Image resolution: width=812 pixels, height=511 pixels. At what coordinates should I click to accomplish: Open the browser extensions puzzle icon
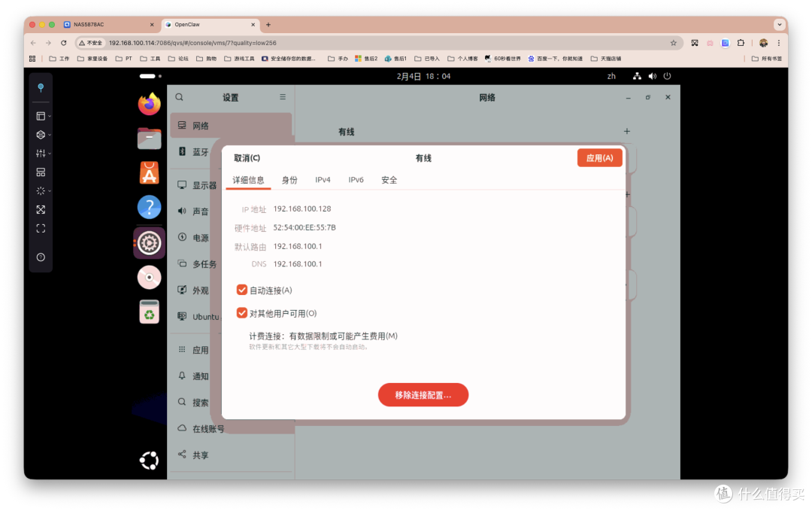[741, 43]
